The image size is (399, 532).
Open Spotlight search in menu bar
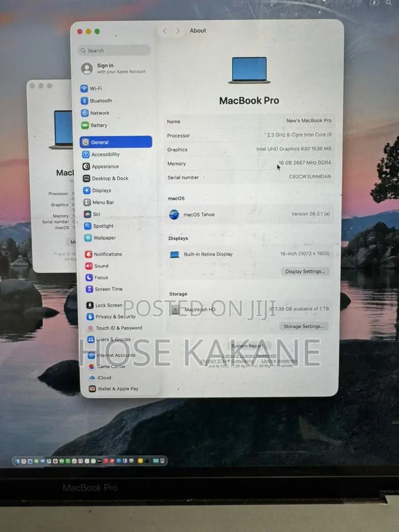[389, 2]
